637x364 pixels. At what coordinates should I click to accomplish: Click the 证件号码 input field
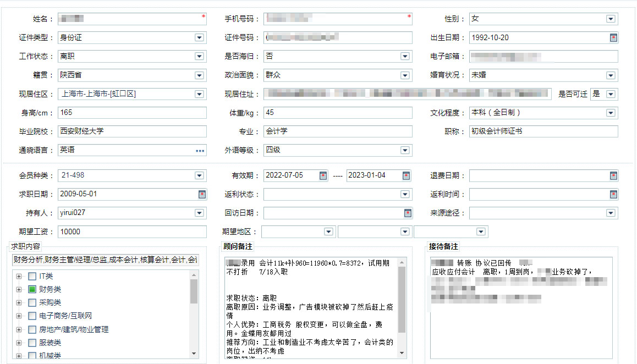click(338, 38)
